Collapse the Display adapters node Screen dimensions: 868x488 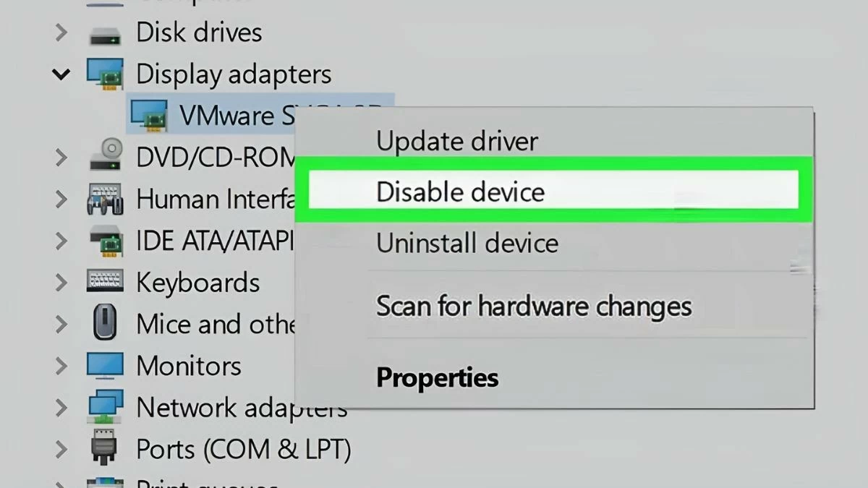62,74
